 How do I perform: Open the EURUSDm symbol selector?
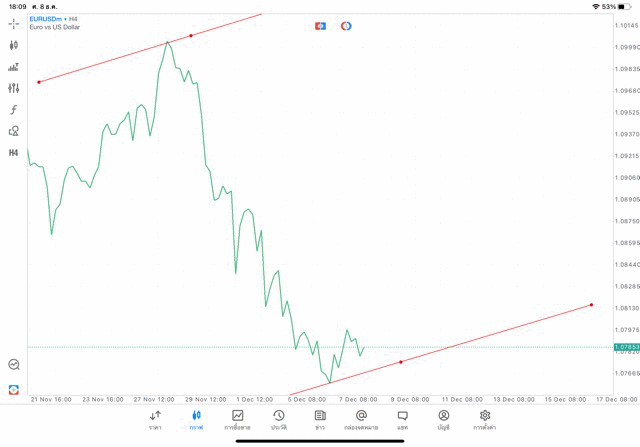(x=49, y=19)
